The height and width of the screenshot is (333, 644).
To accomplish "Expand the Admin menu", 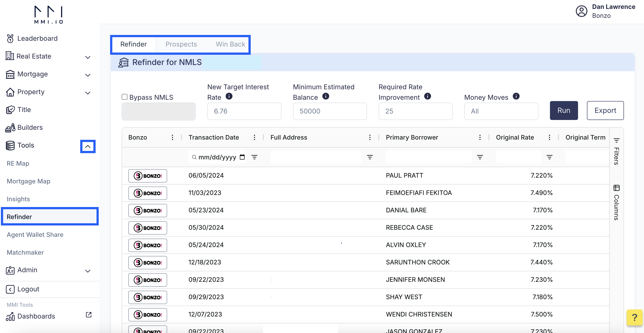I will [x=88, y=271].
